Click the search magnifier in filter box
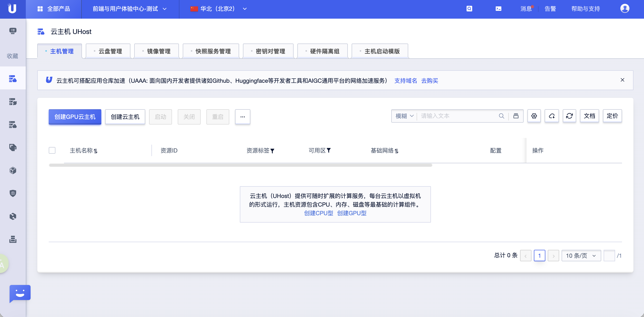Viewport: 644px width, 317px height. click(x=501, y=116)
